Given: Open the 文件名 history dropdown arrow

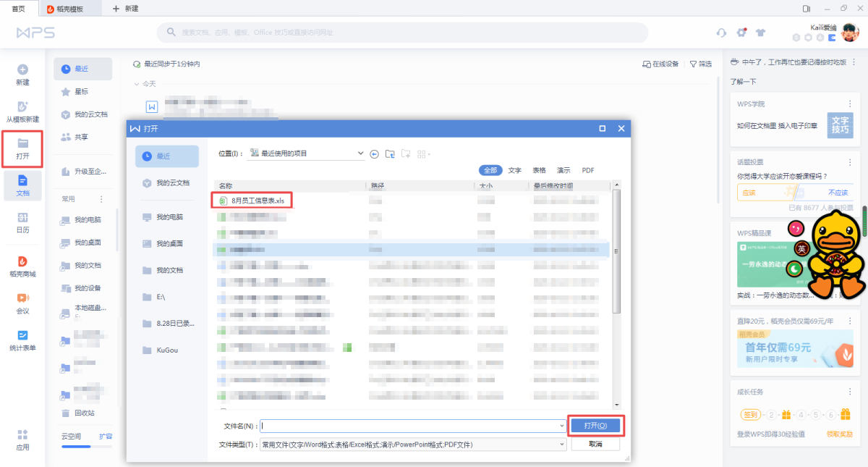Looking at the screenshot, I should coord(562,426).
